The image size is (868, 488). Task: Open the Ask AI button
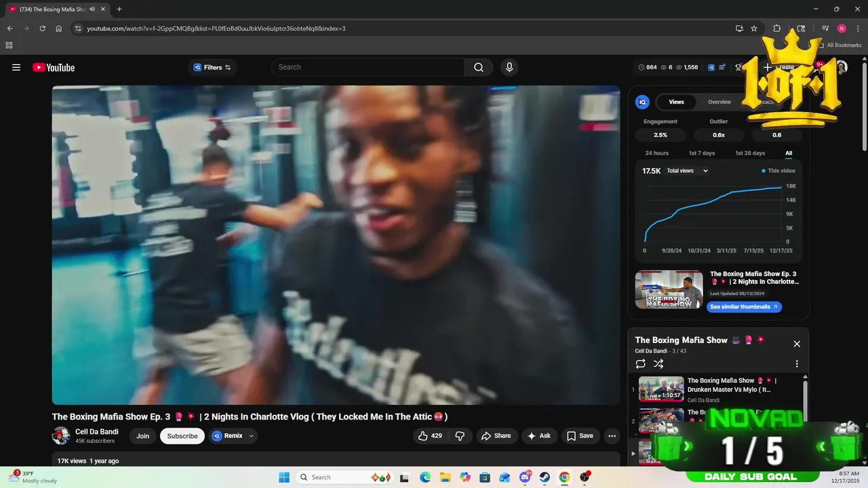pos(539,436)
